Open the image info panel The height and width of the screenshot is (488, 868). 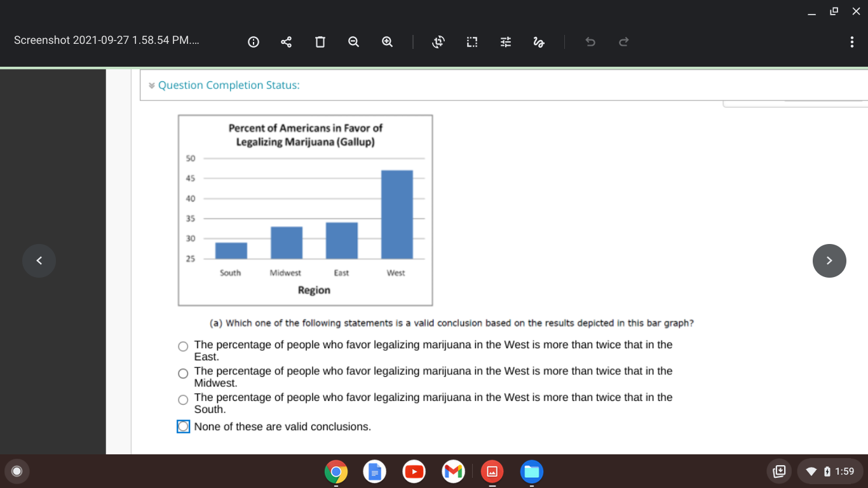click(x=253, y=42)
